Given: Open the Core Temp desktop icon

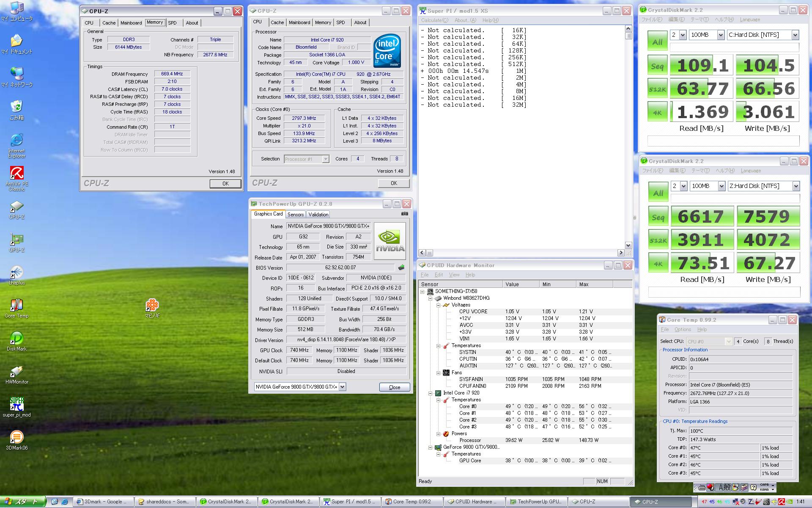Looking at the screenshot, I should pos(16,305).
